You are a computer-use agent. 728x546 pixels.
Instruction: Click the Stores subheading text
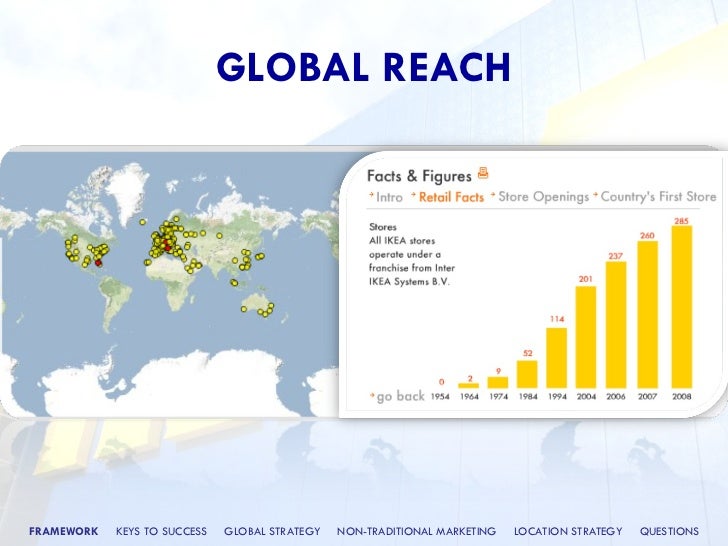point(383,227)
